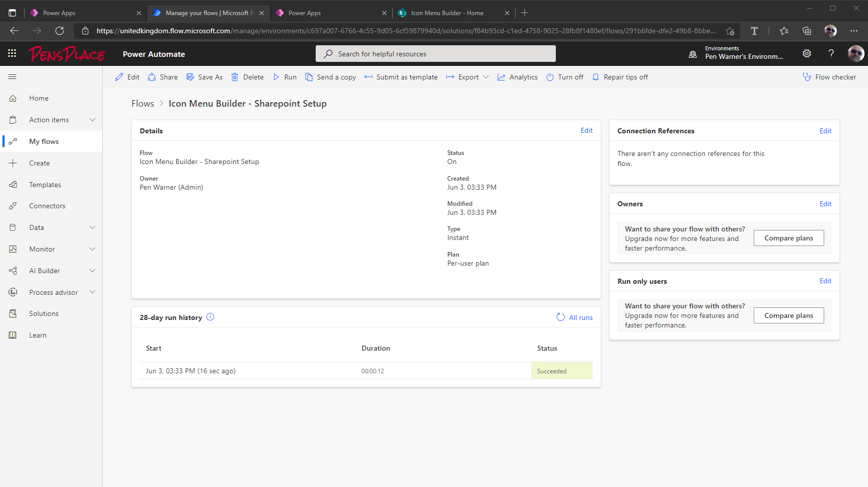Open the browser favorites star icon

coord(784,31)
